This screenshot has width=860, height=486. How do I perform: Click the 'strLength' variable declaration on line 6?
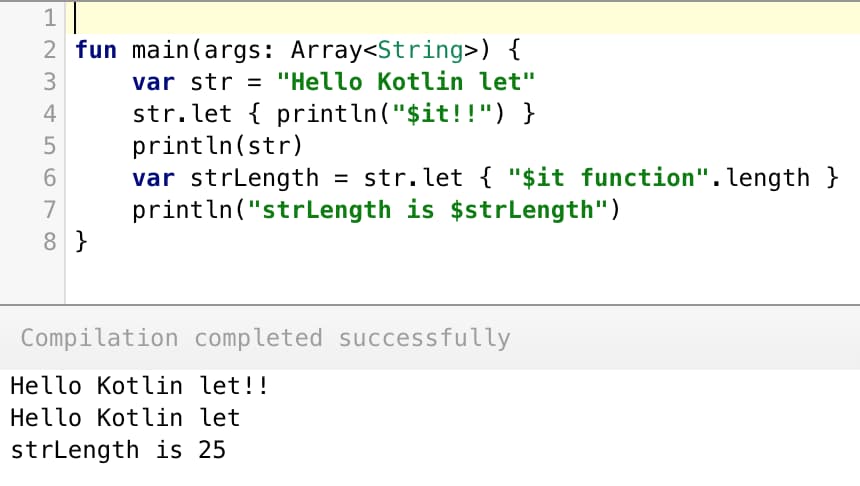point(254,178)
